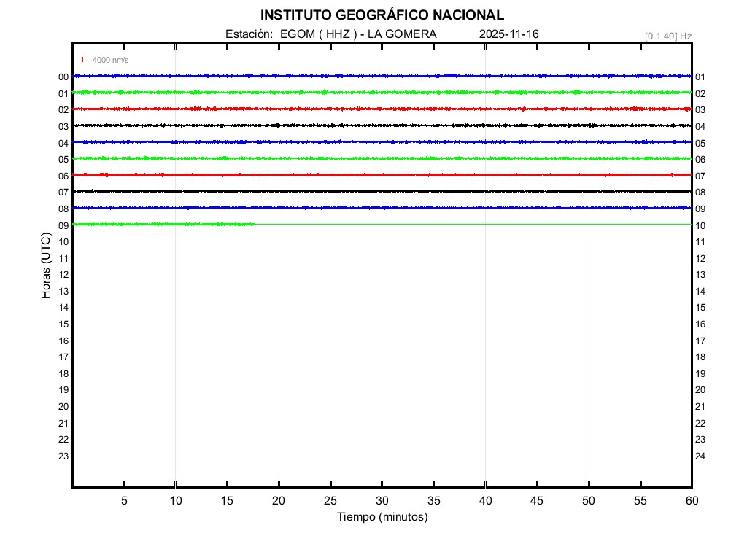747x560 pixels.
Task: Click the station label EGOM ( HHZ ) - LA GOMERA
Action: pos(358,34)
